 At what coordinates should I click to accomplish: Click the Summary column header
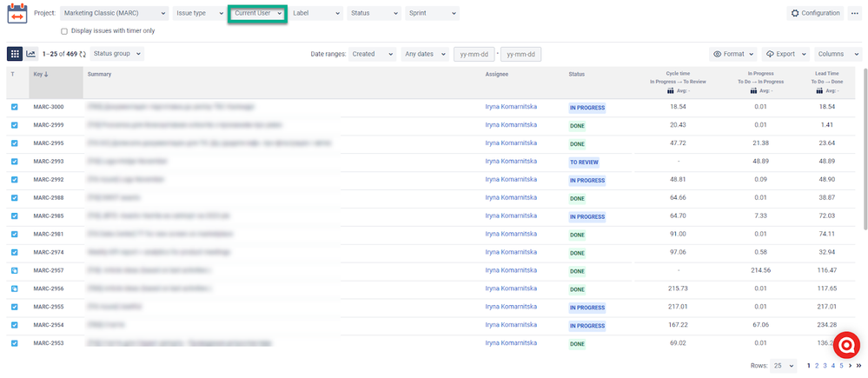coord(100,74)
